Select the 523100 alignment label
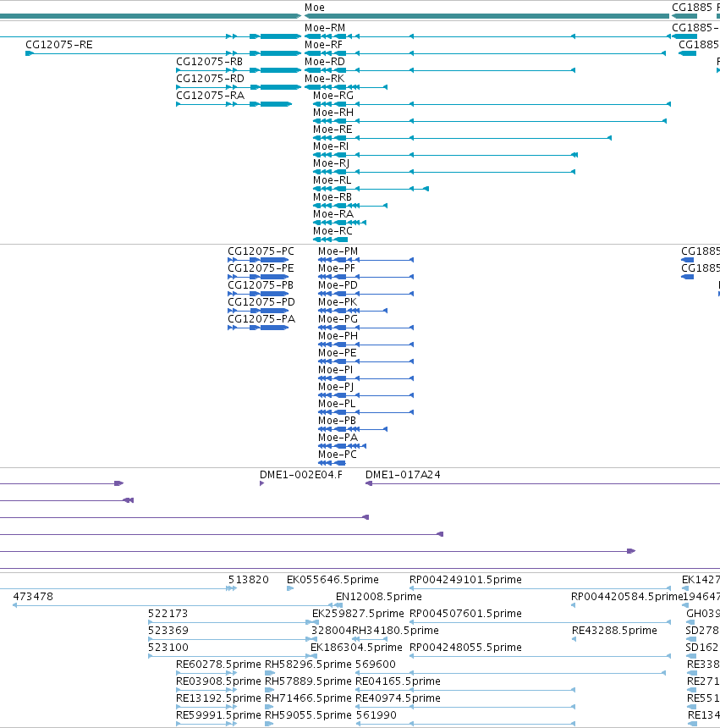The image size is (720, 728). tap(168, 648)
